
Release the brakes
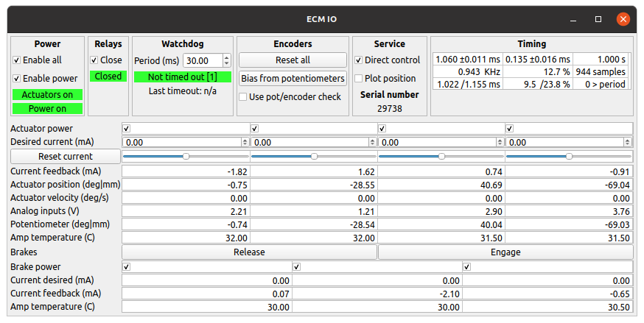click(249, 252)
